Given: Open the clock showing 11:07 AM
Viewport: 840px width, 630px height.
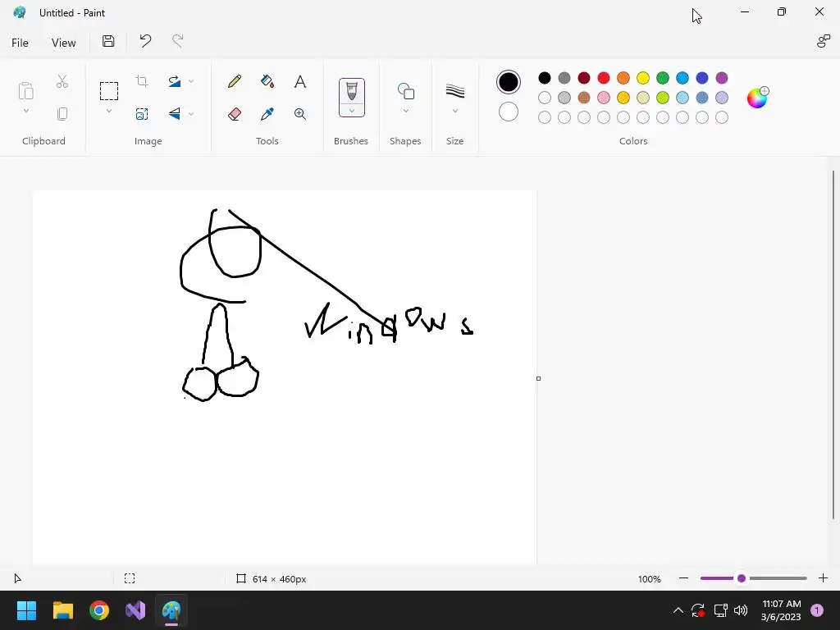Looking at the screenshot, I should pos(781,610).
